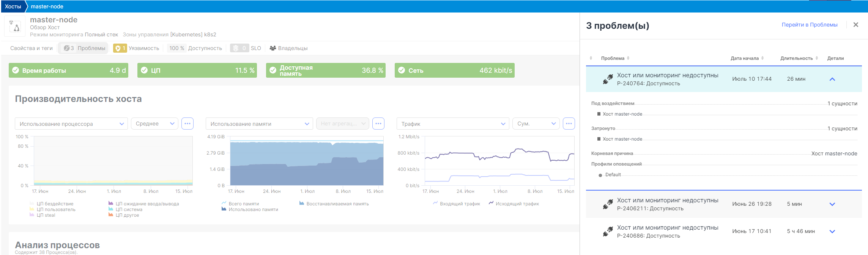Switch to Свойства и теги tab

point(32,48)
